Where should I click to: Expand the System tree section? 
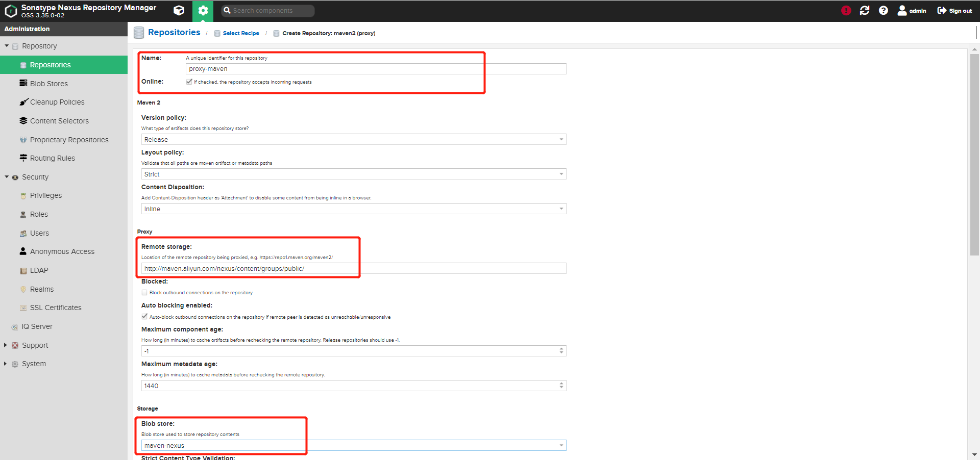point(6,364)
